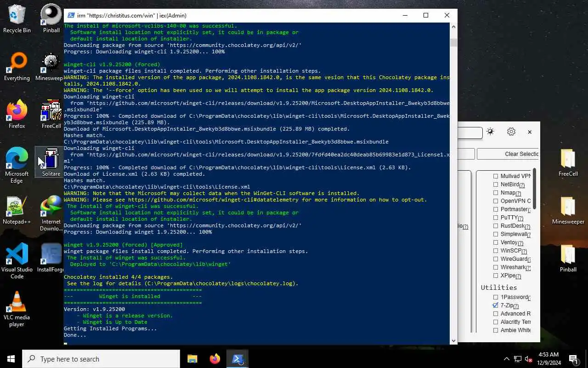Click 'Chocolatey installed 4/4 packages.' line

(119, 277)
